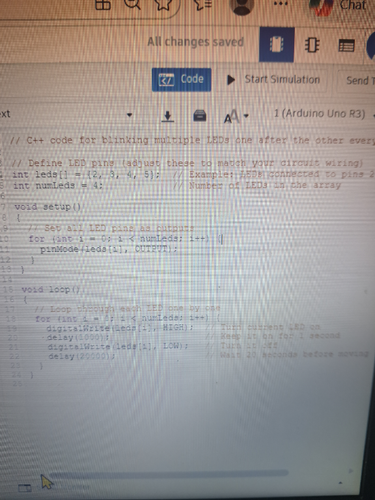Viewport: 375px width, 500px height.
Task: Click the 'digitalWrite(leds[i], HIGH);' line
Action: [x=119, y=328]
